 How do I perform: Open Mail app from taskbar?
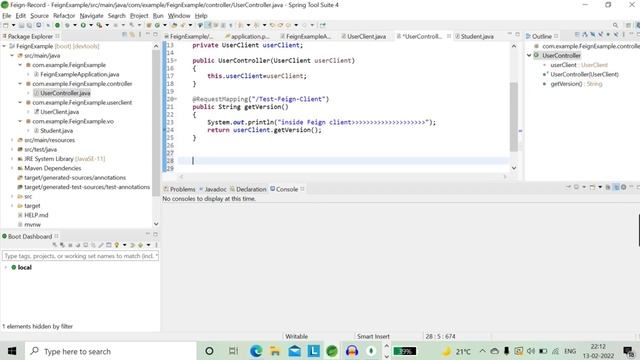tap(294, 351)
